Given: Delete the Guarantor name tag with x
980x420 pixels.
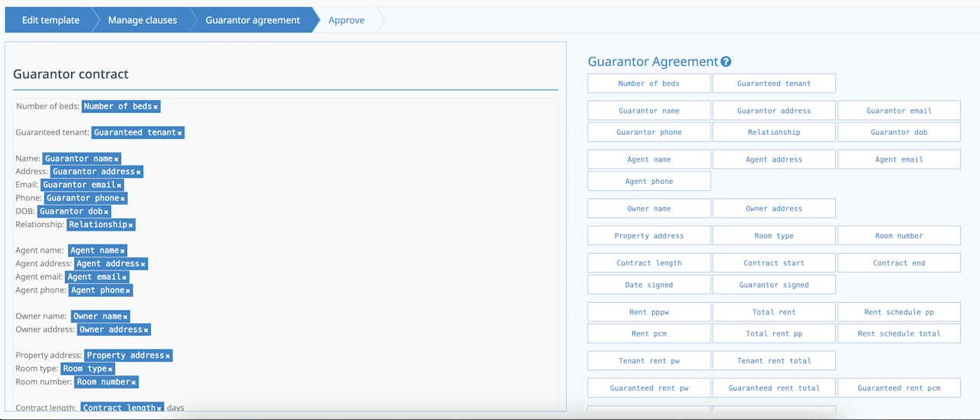Looking at the screenshot, I should pyautogui.click(x=116, y=159).
